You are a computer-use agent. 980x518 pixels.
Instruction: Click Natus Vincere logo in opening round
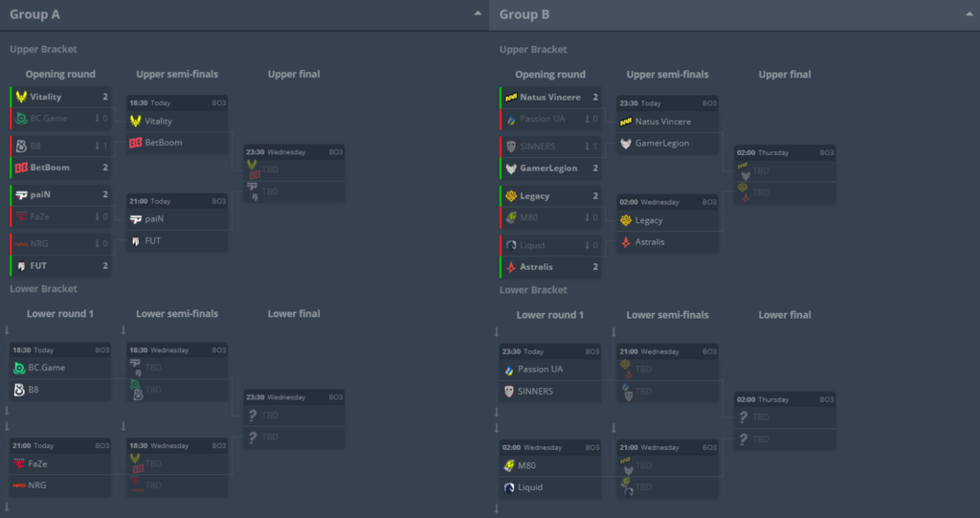coord(511,97)
